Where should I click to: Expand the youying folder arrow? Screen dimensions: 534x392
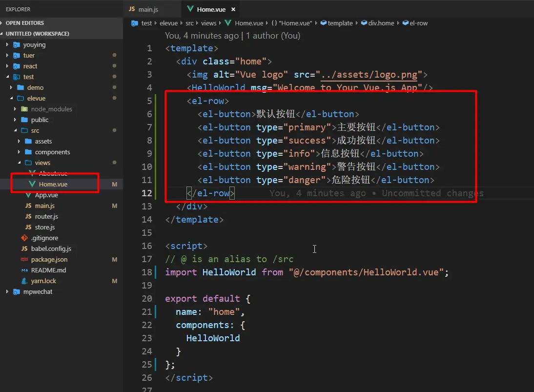point(7,44)
